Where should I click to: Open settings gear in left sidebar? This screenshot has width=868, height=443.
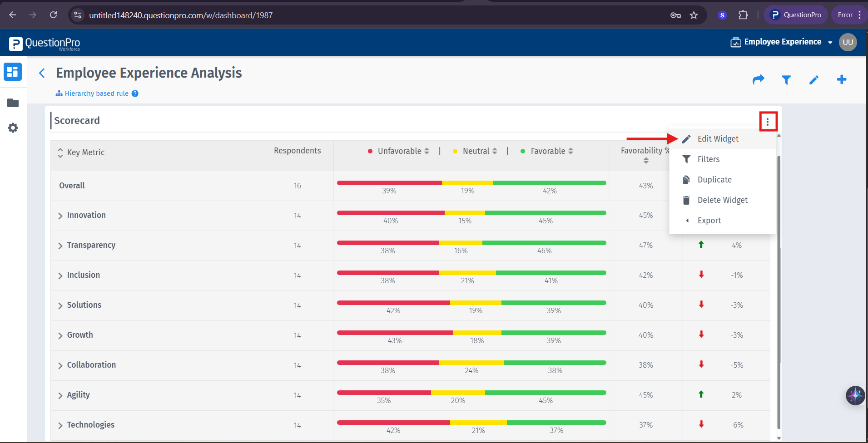[x=13, y=128]
